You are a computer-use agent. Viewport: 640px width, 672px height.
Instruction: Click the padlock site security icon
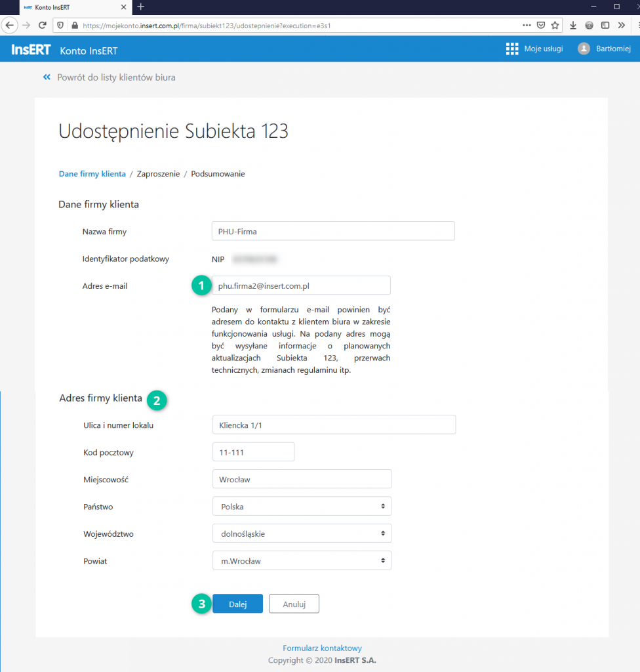click(75, 26)
